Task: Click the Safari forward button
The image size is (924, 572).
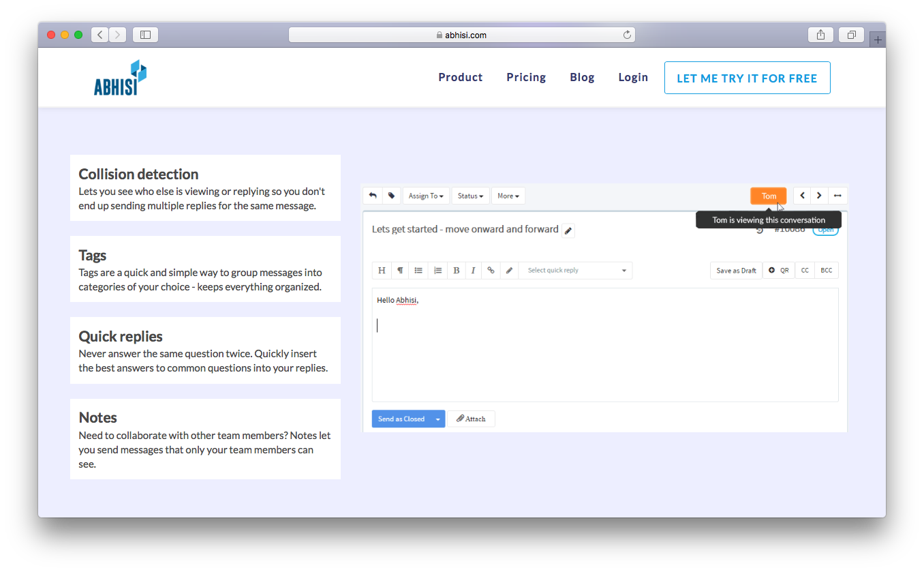Action: tap(117, 35)
